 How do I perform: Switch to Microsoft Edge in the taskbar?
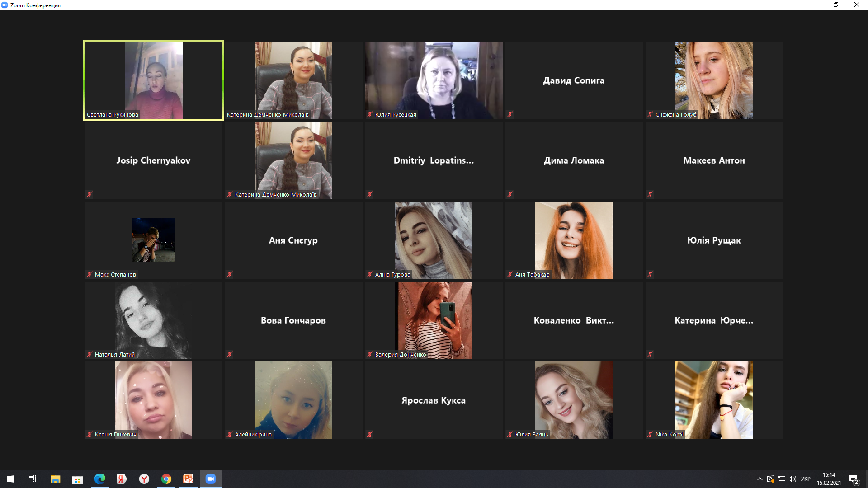100,479
